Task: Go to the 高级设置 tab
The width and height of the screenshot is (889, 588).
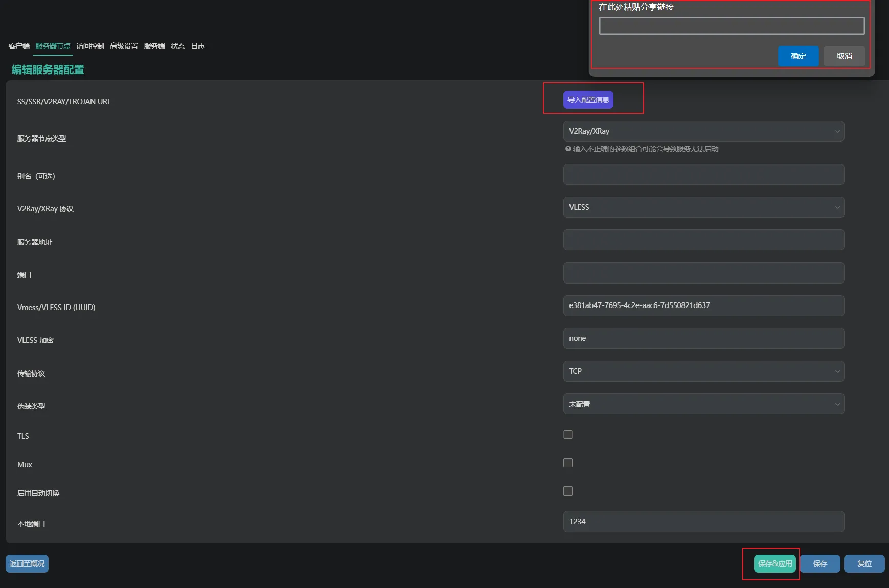Action: click(124, 46)
